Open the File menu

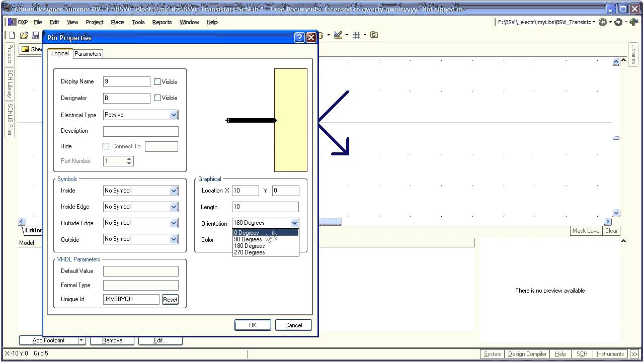38,22
